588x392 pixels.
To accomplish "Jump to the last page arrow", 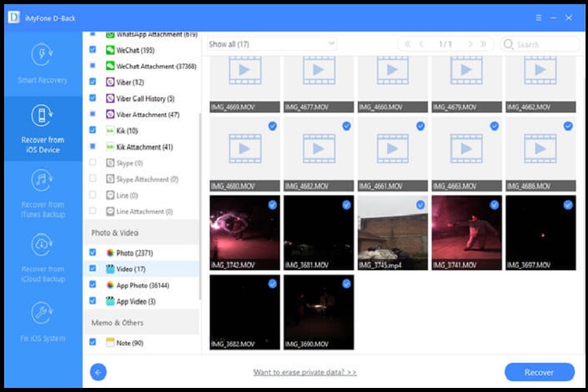I will pos(483,44).
